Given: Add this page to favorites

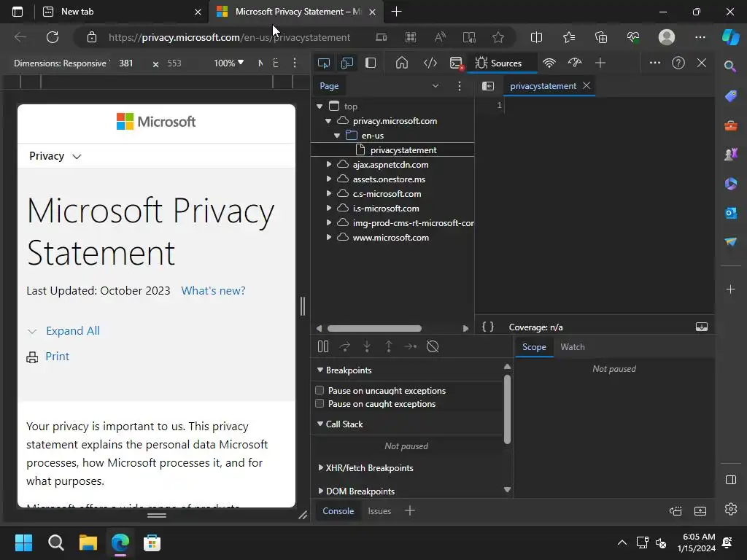Looking at the screenshot, I should (x=498, y=37).
